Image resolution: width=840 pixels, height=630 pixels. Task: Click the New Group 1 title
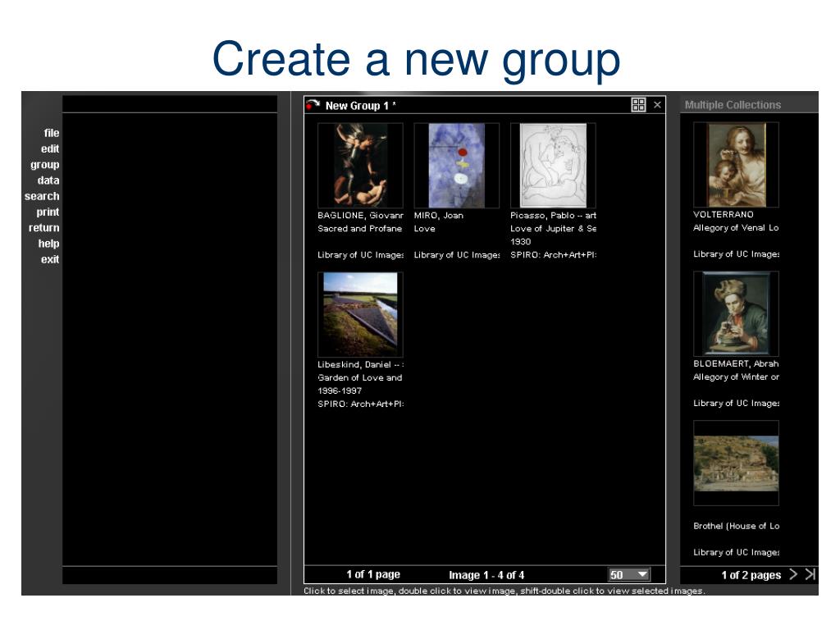pyautogui.click(x=361, y=106)
